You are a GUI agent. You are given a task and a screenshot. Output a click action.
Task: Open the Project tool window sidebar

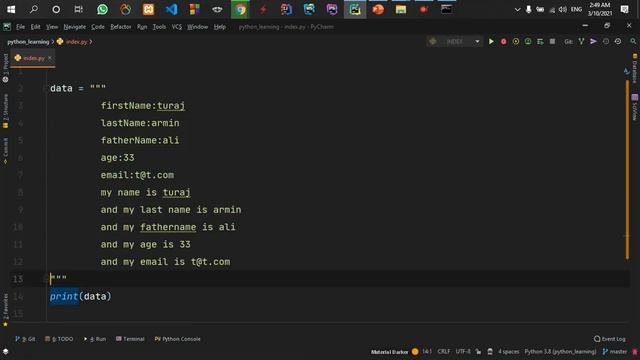coord(5,68)
